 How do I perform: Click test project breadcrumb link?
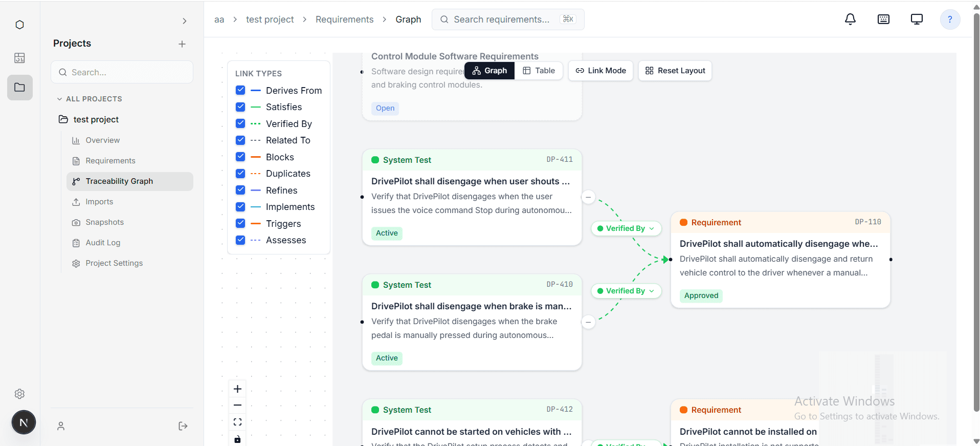coord(270,19)
